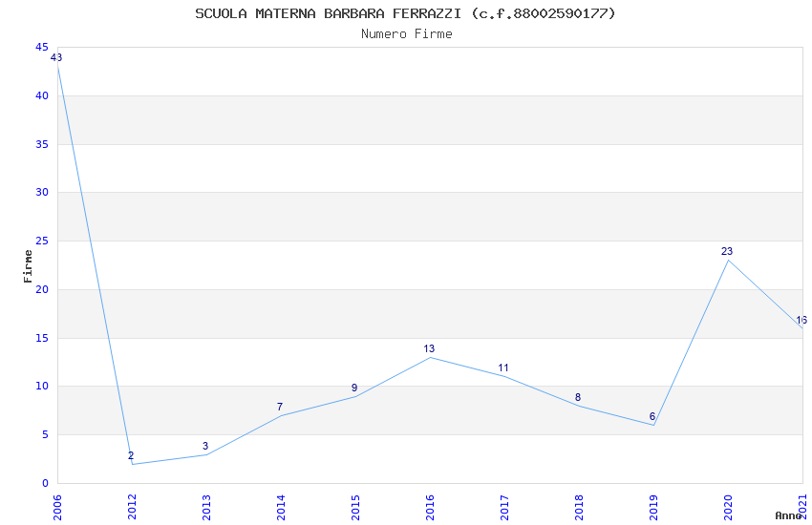Click the y-axis tick label 5

click(x=46, y=435)
